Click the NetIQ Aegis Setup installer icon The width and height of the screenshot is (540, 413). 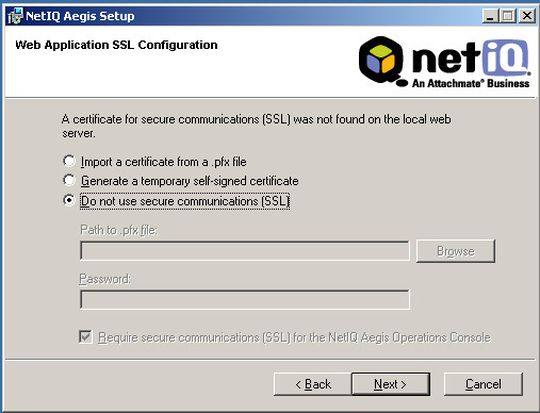[15, 16]
